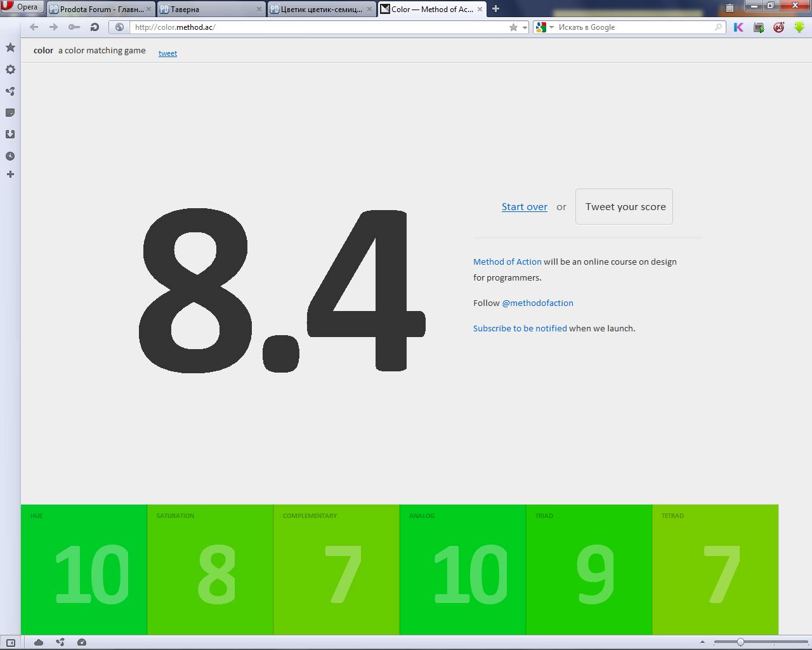The height and width of the screenshot is (650, 812).
Task: Close the Color — Method of Ac... tab
Action: coord(480,10)
